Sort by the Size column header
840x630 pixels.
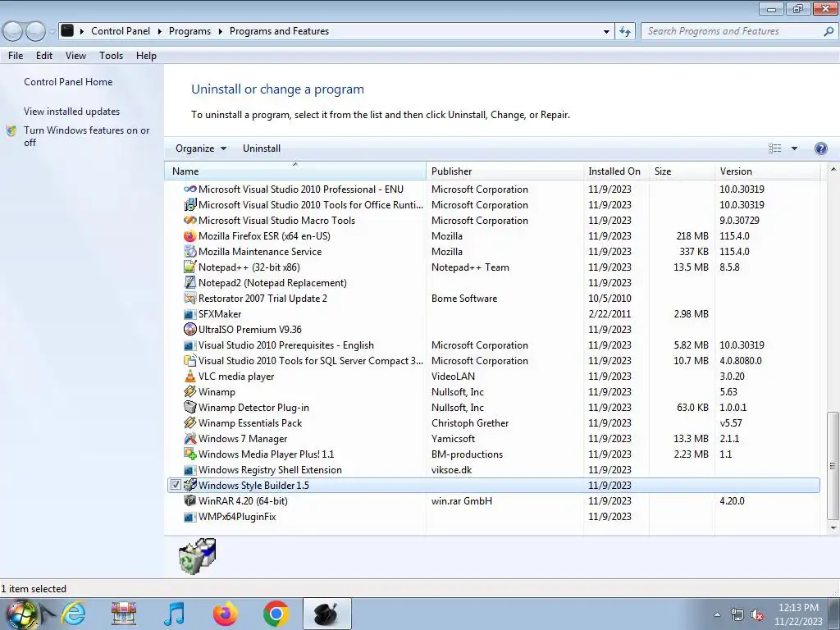682,171
